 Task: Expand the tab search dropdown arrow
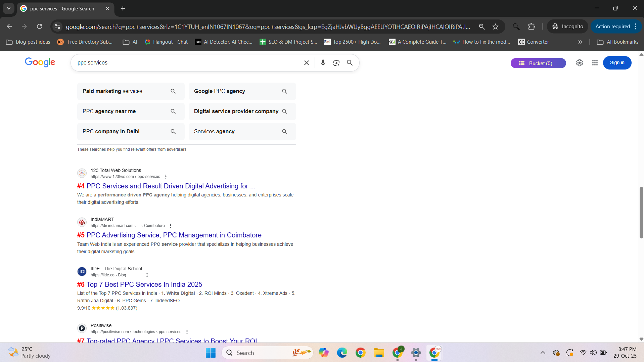point(9,8)
